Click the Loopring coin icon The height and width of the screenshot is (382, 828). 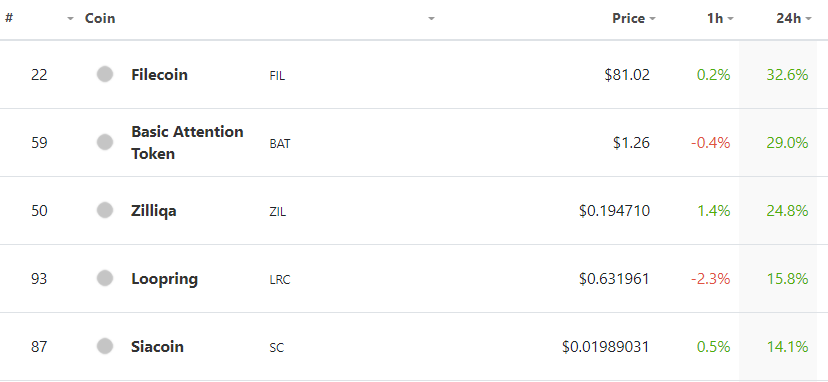[105, 278]
